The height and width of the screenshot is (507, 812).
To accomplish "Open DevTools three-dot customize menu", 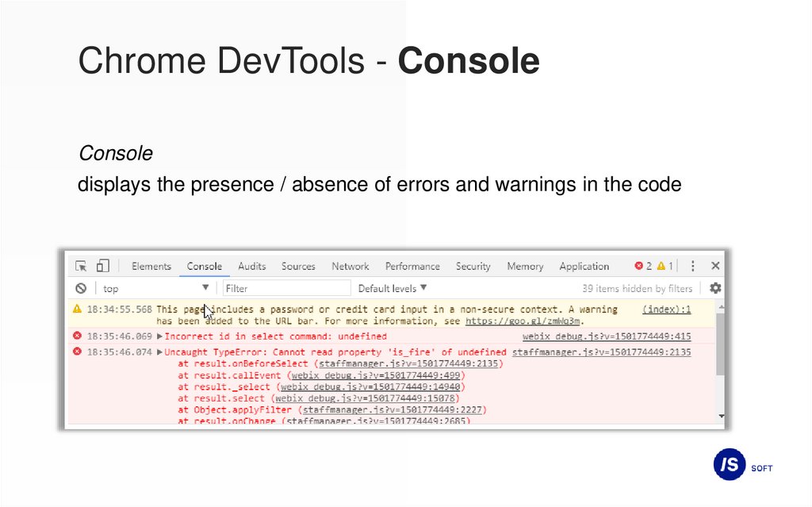I will pyautogui.click(x=692, y=267).
